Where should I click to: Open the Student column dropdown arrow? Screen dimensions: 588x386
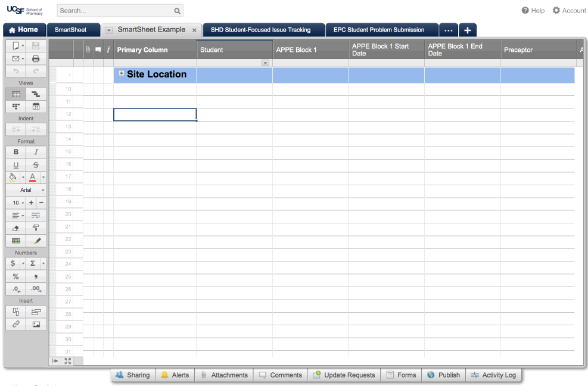point(265,63)
